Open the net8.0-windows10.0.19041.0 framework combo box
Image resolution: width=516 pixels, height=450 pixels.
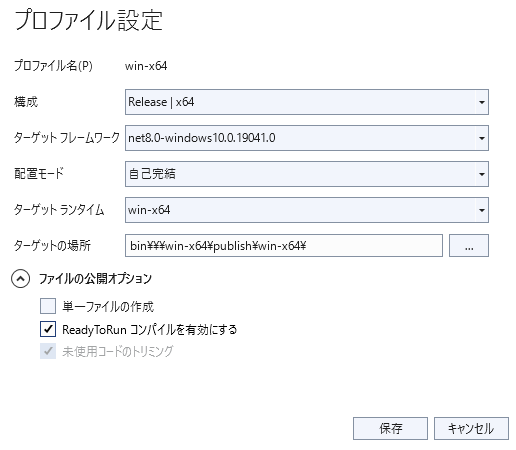tap(307, 138)
